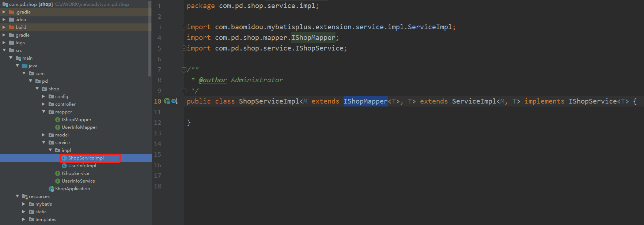Click IShopService in the line 5 import
The image size is (644, 225).
pos(319,48)
